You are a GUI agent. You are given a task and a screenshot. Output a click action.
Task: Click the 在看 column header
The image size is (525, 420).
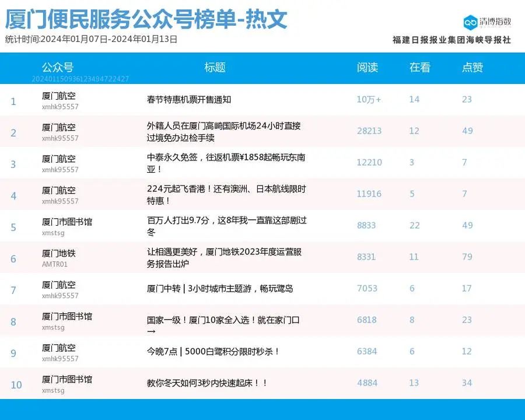(419, 67)
